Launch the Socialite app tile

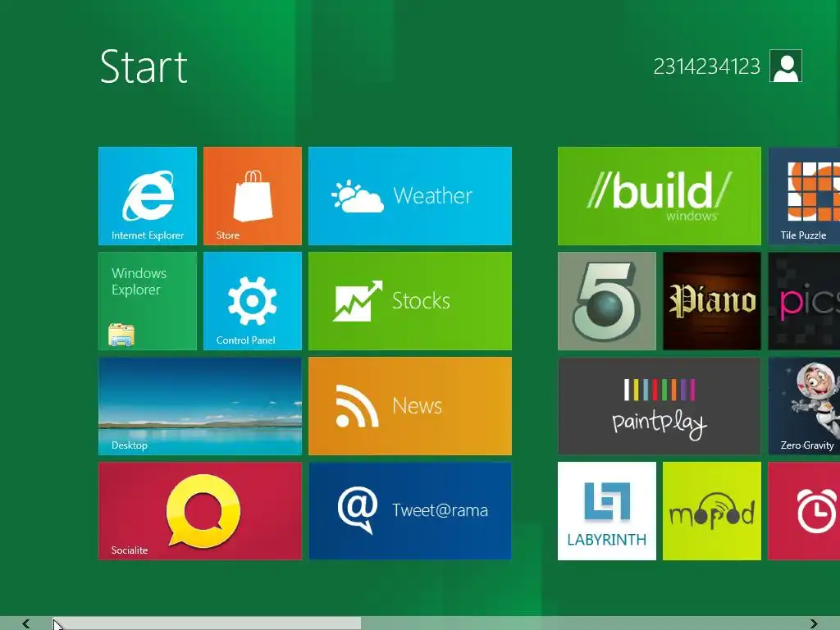pos(200,510)
